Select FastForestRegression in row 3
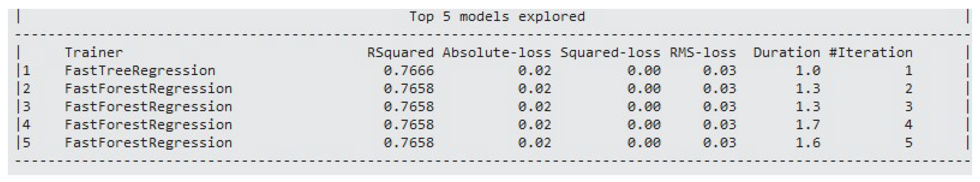 148,106
